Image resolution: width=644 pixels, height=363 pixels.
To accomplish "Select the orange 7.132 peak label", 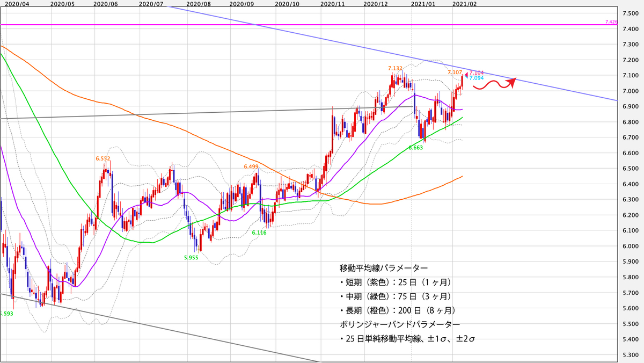I will click(x=395, y=68).
